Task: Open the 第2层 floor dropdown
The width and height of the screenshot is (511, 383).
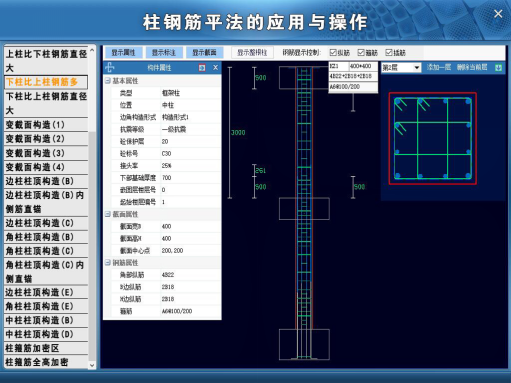Action: click(x=401, y=68)
